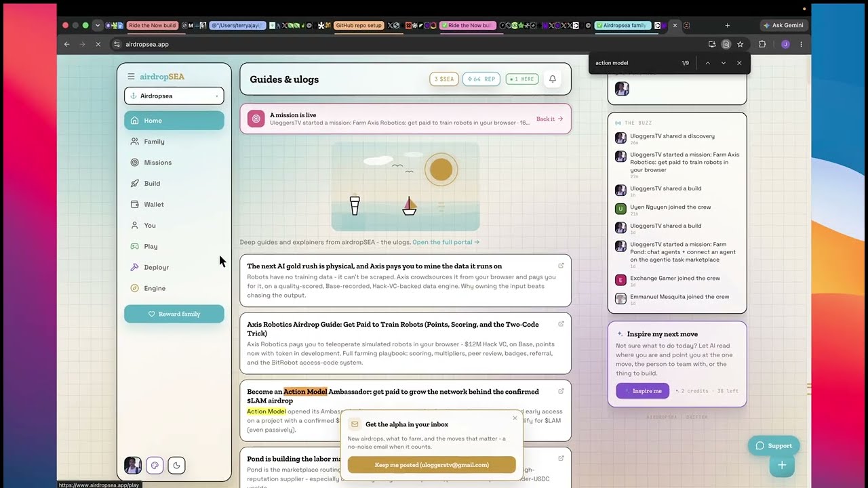Image resolution: width=868 pixels, height=488 pixels.
Task: Open the You profile page
Action: click(x=174, y=226)
